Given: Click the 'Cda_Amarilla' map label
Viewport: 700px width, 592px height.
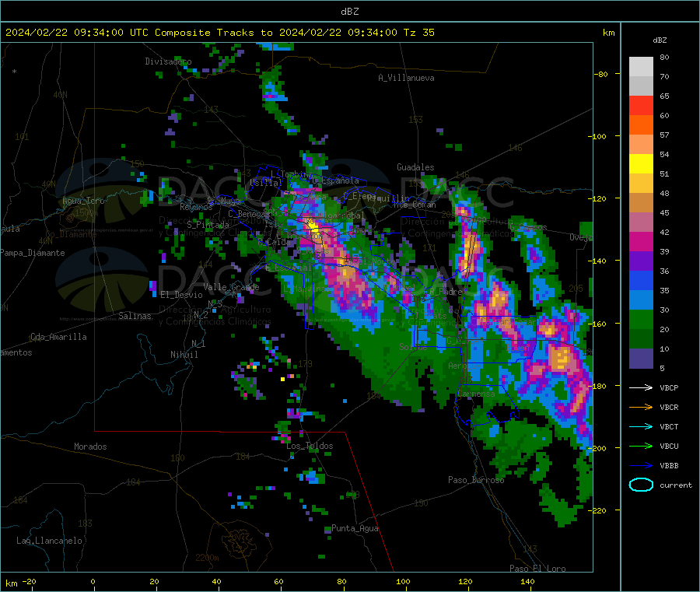Looking at the screenshot, I should pyautogui.click(x=58, y=337).
